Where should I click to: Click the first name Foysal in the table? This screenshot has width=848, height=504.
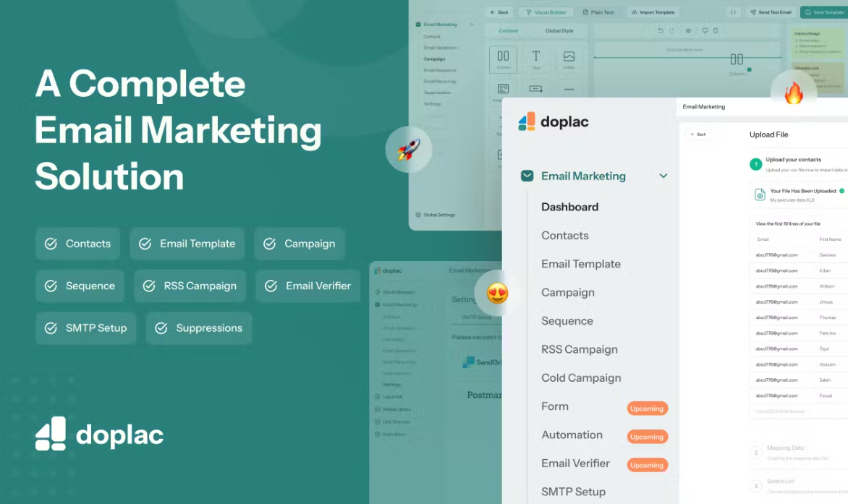pyautogui.click(x=826, y=396)
